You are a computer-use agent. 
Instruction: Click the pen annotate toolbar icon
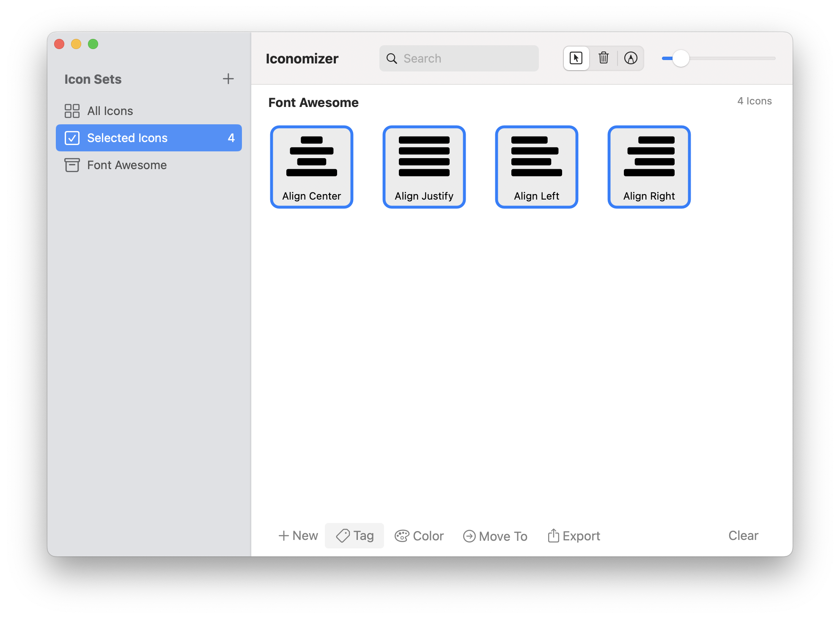[x=631, y=58]
